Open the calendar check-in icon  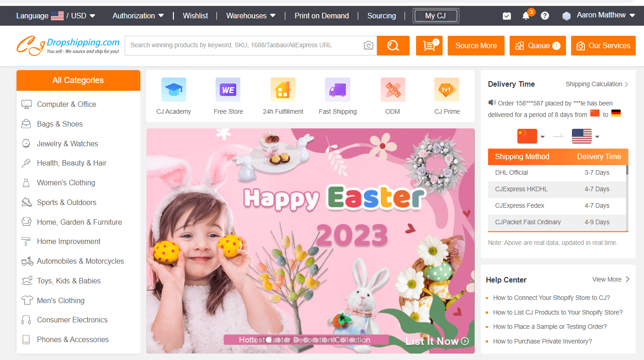pyautogui.click(x=507, y=16)
